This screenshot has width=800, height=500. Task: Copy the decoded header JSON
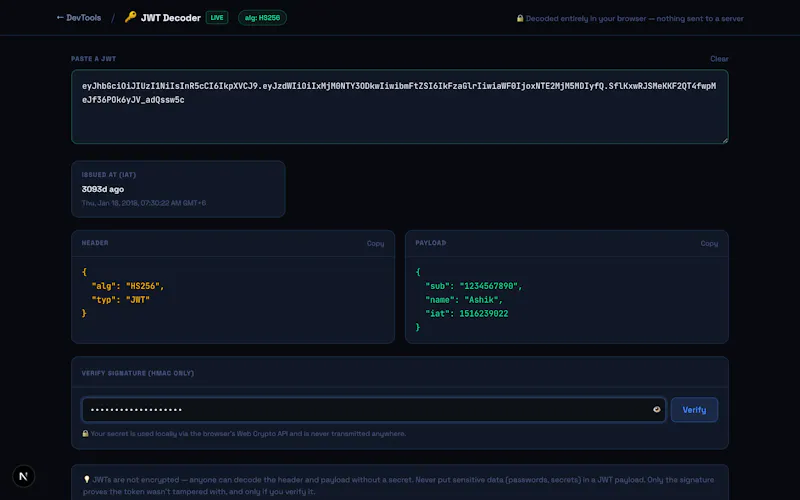click(x=375, y=243)
